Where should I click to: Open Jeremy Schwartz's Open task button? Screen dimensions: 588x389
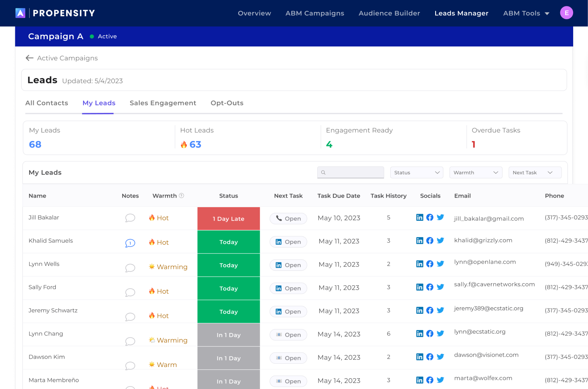(288, 311)
